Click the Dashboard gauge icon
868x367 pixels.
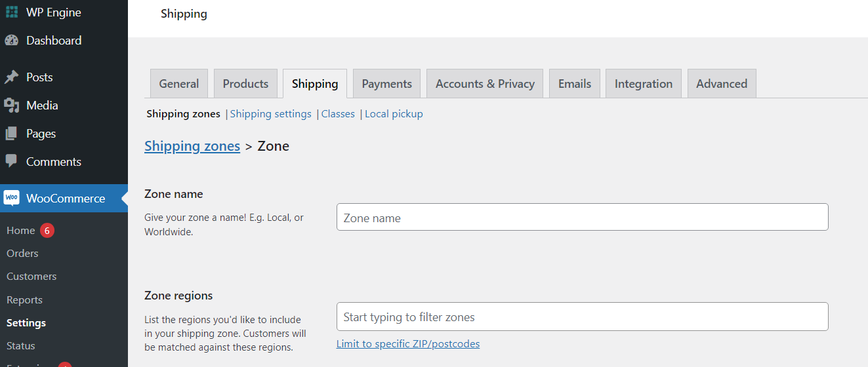(11, 41)
